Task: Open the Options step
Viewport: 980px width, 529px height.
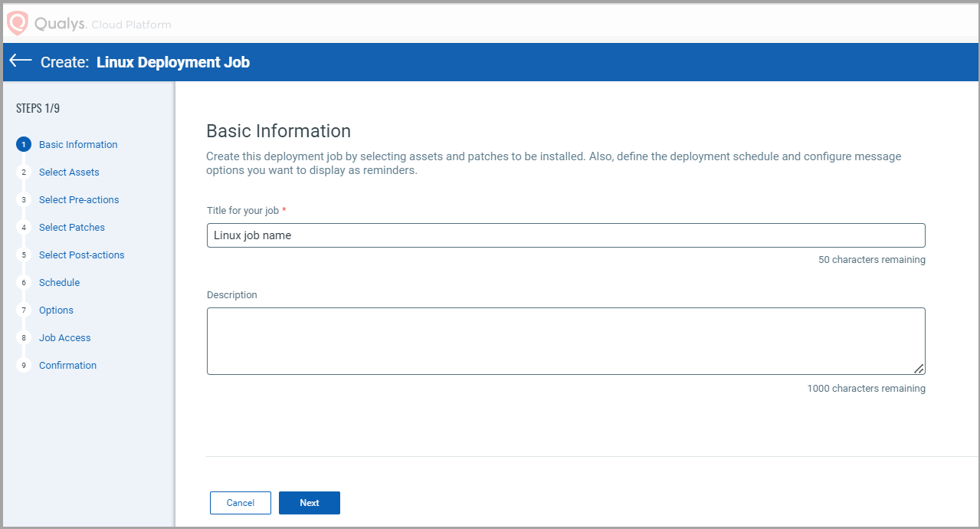Action: (56, 310)
